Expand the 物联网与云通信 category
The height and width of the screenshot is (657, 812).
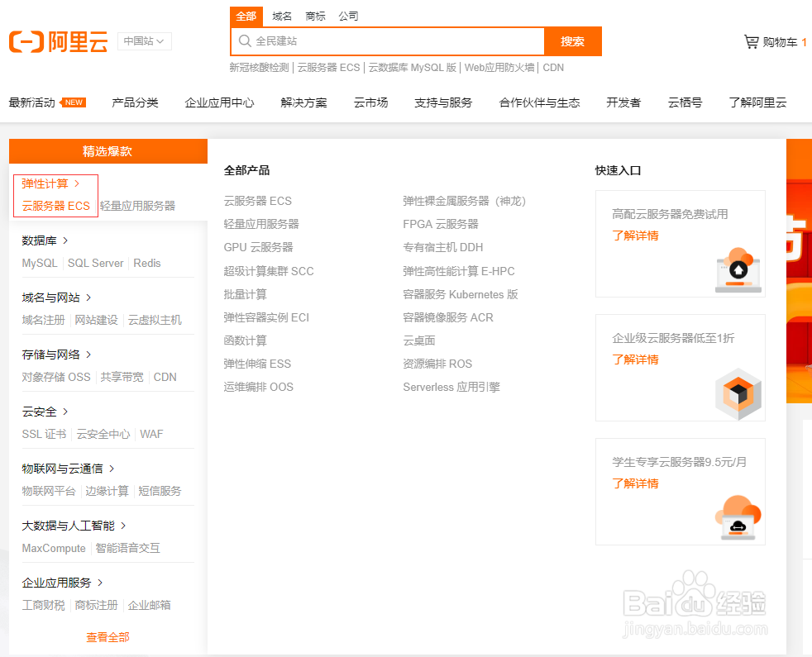pyautogui.click(x=68, y=469)
